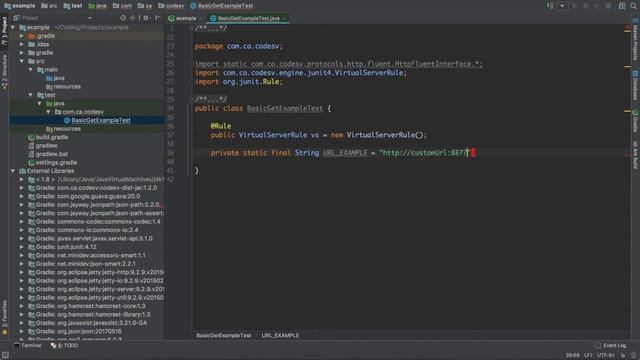Click the Search Everywhere magnifier icon
The image size is (640, 360).
(x=633, y=6)
